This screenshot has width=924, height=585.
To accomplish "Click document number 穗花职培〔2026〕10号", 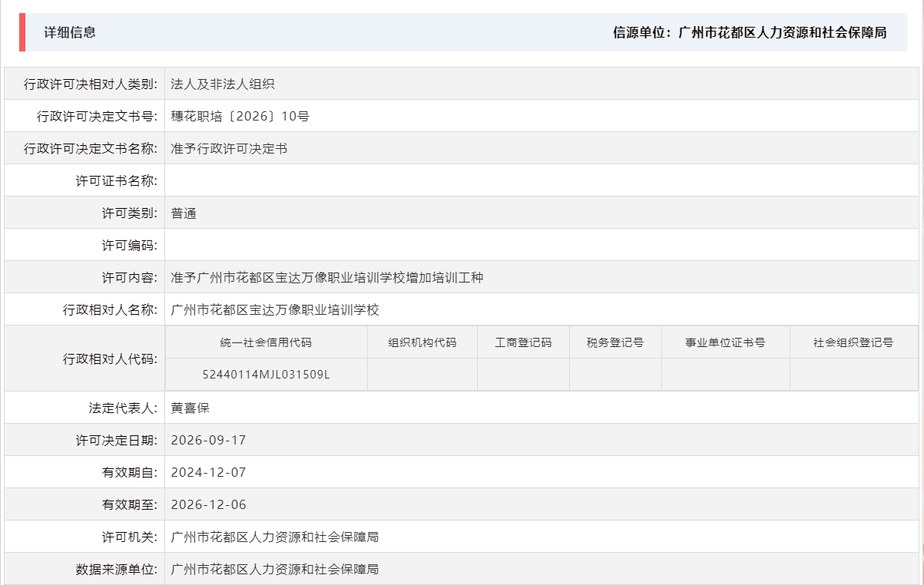I will pos(240,117).
